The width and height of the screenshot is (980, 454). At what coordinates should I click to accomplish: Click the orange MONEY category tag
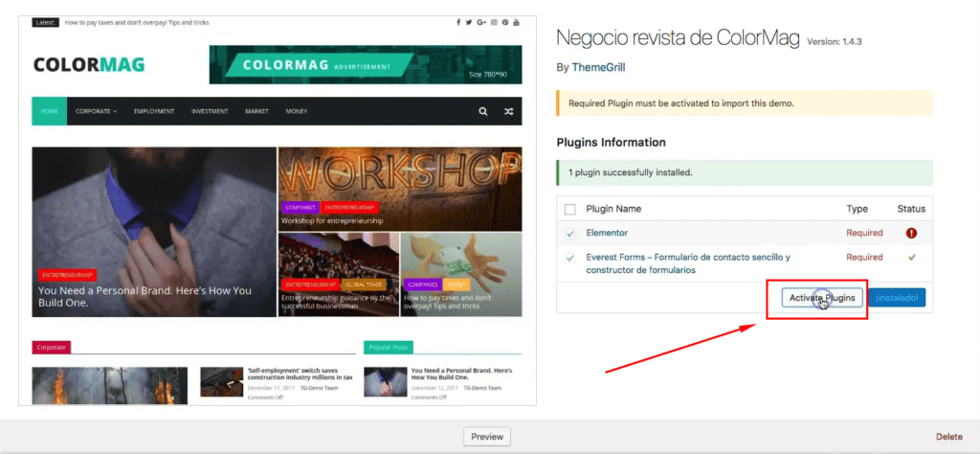(457, 284)
